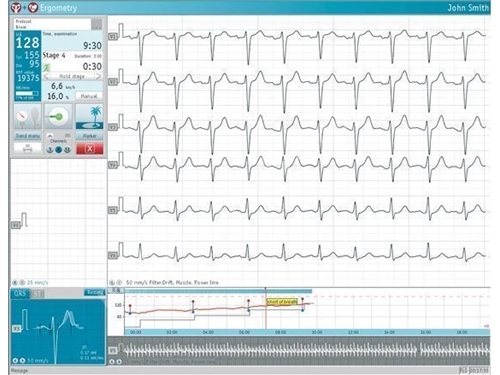Click the 'short of breath' marker note

pyautogui.click(x=282, y=302)
